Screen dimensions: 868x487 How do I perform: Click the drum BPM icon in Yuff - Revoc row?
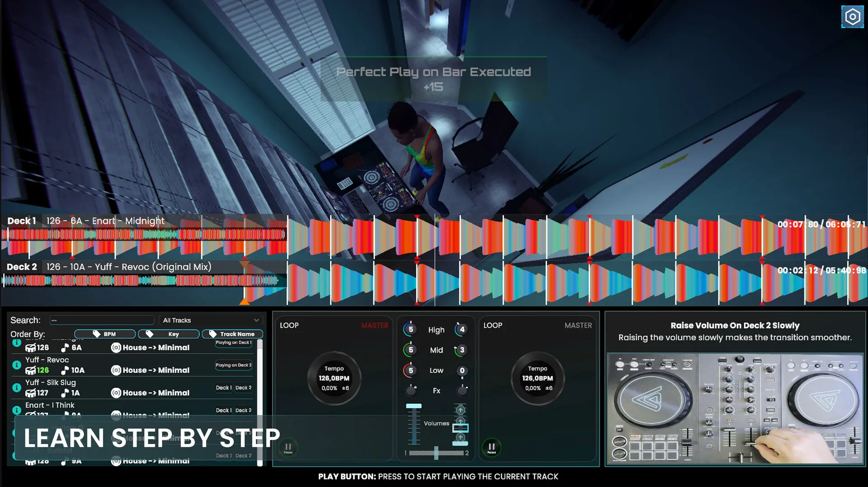(x=30, y=370)
